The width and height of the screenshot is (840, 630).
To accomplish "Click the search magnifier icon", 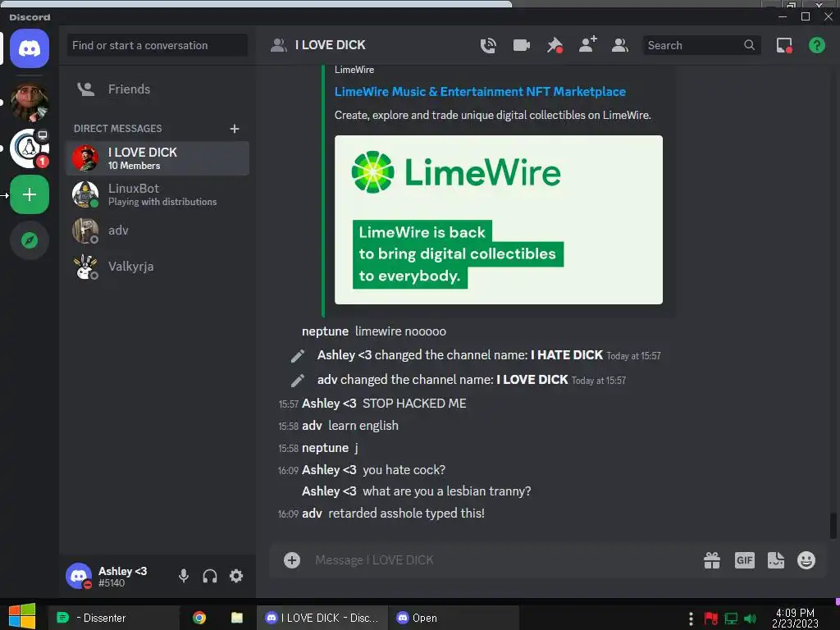I will 750,46.
